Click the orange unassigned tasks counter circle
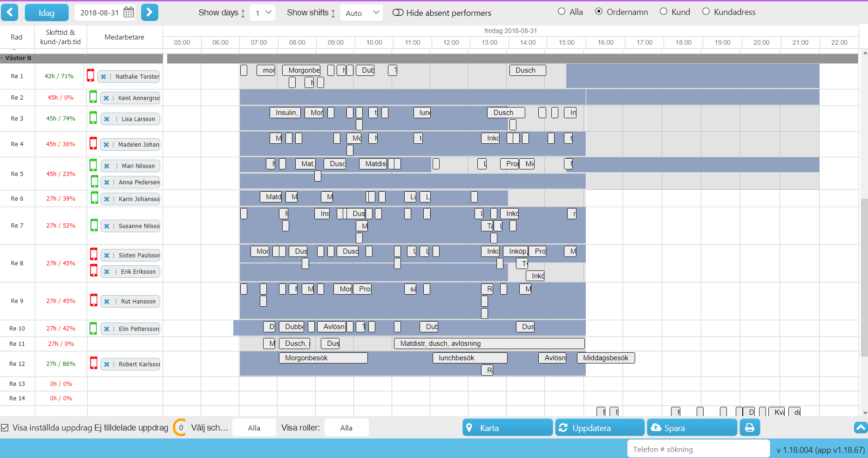The width and height of the screenshot is (868, 458). pos(181,427)
